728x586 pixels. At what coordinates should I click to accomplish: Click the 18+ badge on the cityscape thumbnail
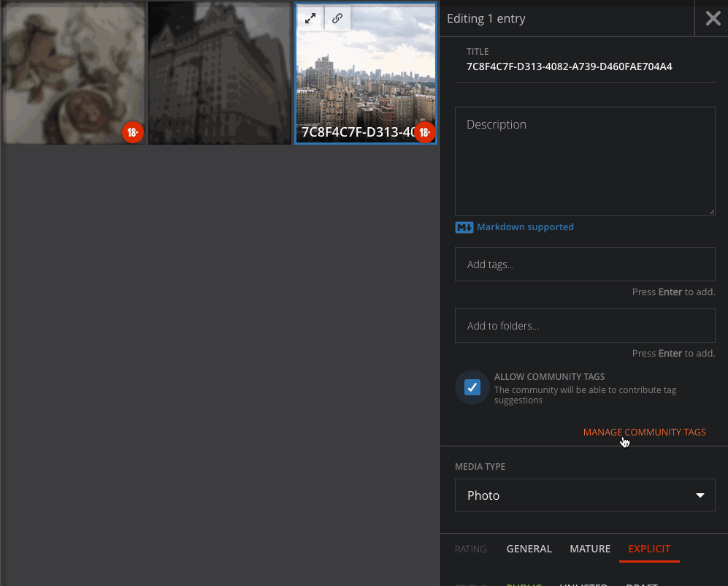[x=424, y=132]
